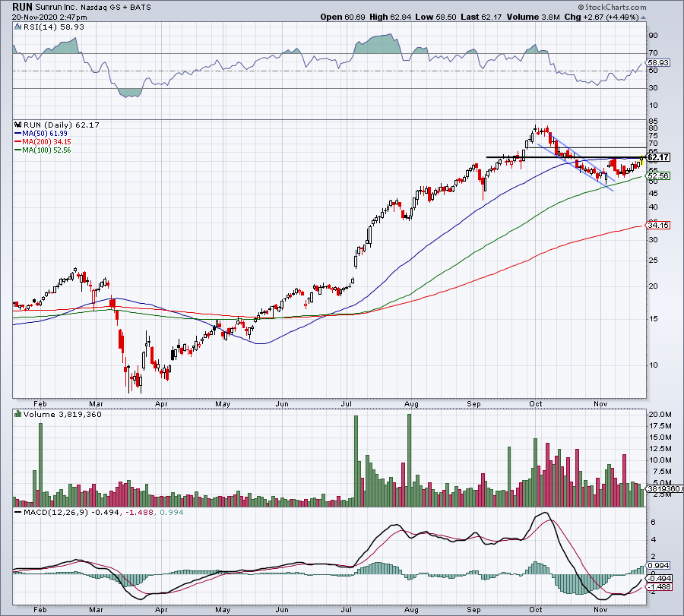Click the 34.15 red price tag on right axis
This screenshot has height=616, width=684.
tap(658, 226)
